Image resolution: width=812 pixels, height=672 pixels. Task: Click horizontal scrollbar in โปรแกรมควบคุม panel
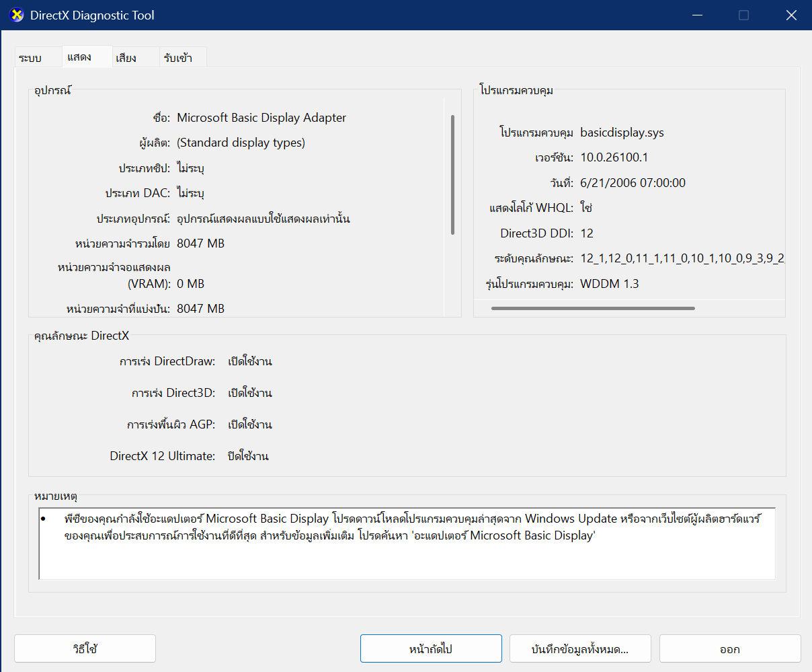(x=593, y=309)
